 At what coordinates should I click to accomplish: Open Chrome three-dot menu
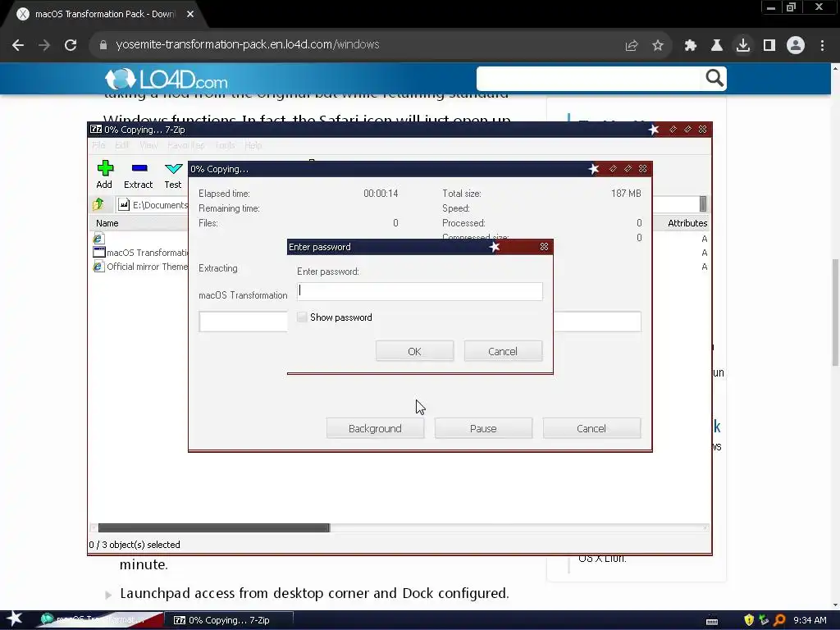(822, 46)
